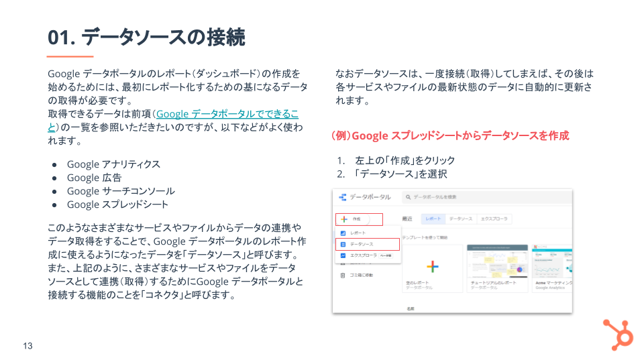644x362 pixels.
Task: Click the レポート chart icon in dropdown
Action: point(343,233)
